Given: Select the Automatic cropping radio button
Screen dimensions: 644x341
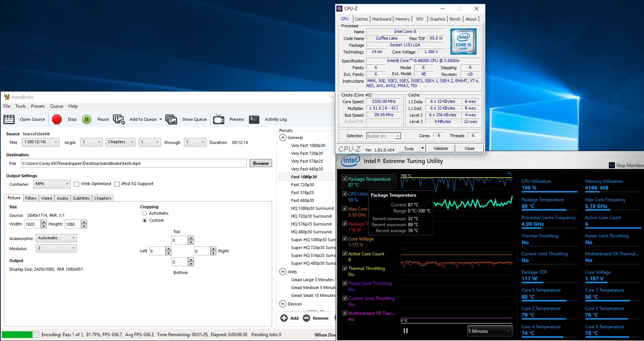Looking at the screenshot, I should (145, 213).
